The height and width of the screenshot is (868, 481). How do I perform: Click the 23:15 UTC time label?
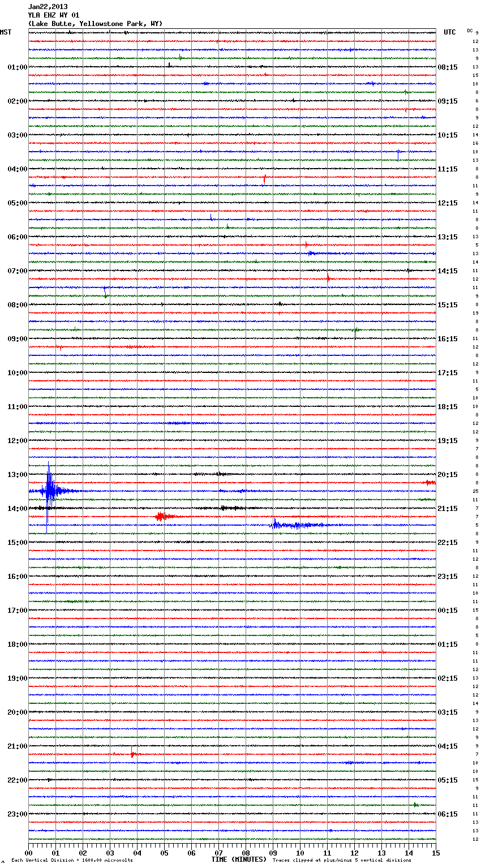coord(448,577)
